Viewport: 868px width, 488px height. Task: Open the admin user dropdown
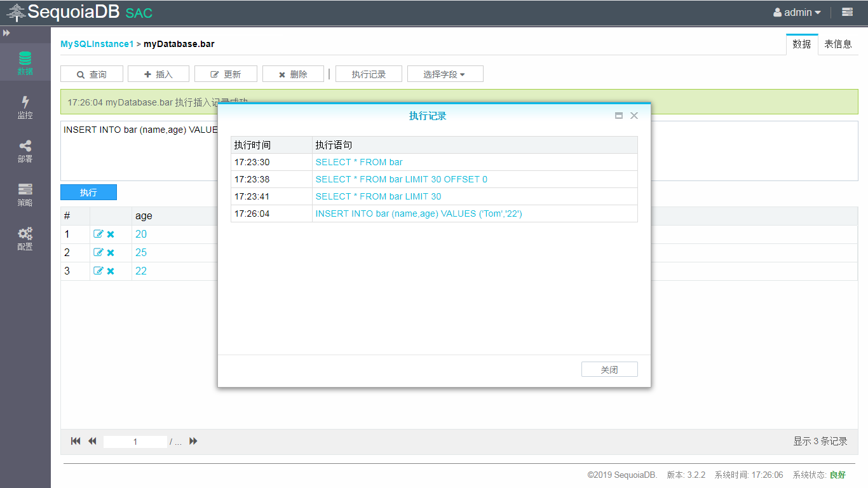[797, 13]
